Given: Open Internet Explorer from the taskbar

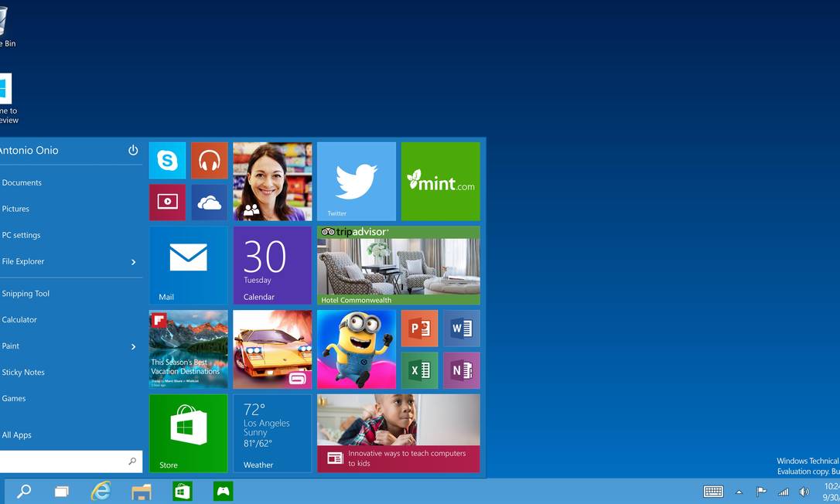Looking at the screenshot, I should click(x=101, y=491).
